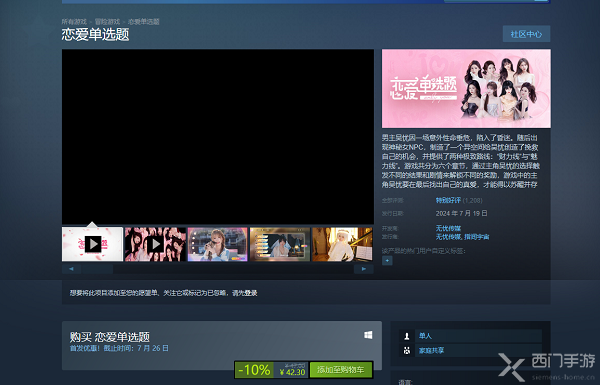This screenshot has width=600, height=385.
Task: Click the 所有游戏 breadcrumb link
Action: [x=74, y=22]
